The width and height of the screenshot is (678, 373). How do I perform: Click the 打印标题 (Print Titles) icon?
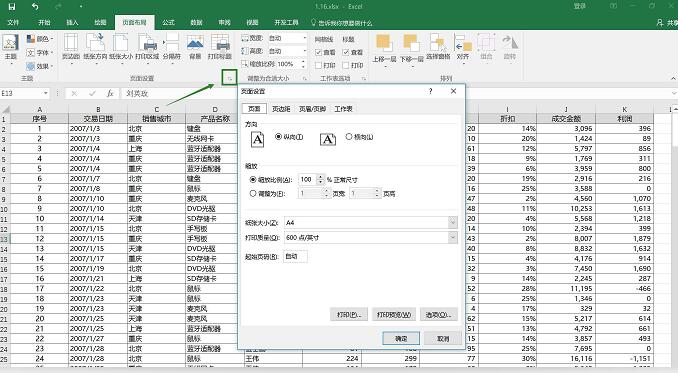pos(220,48)
